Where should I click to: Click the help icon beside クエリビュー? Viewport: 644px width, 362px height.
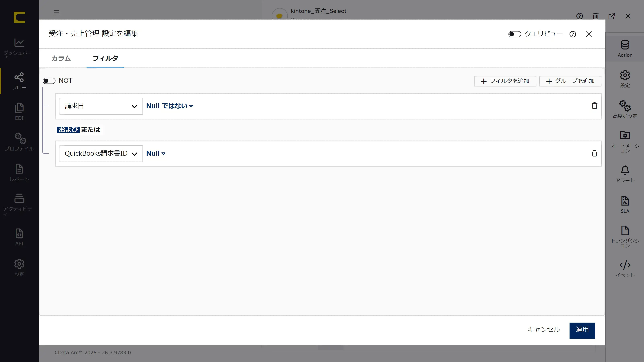[x=573, y=34]
